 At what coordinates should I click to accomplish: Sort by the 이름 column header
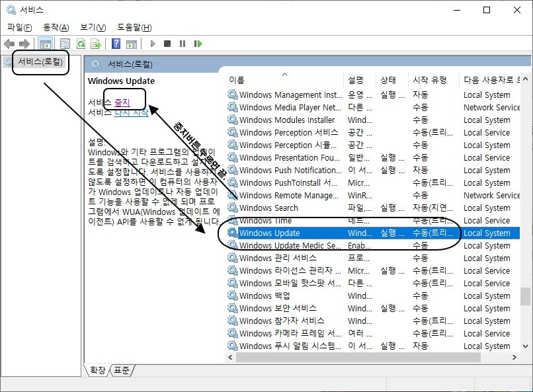[x=284, y=80]
